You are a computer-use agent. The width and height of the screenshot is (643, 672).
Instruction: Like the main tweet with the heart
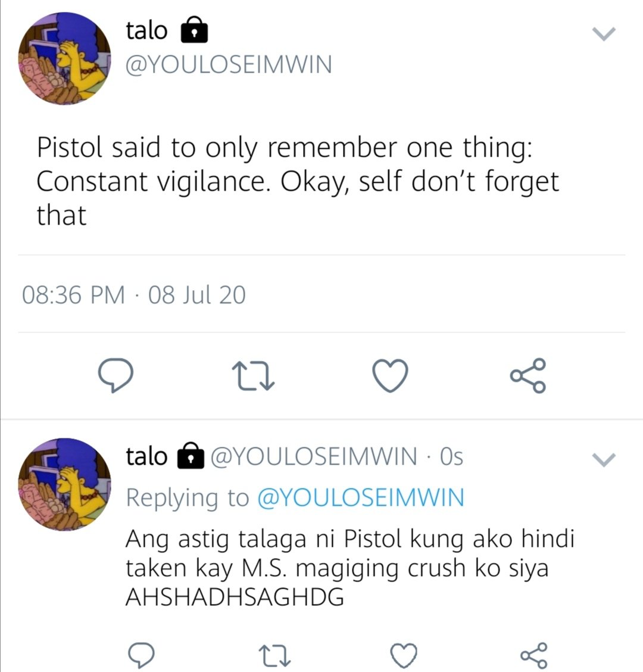390,375
